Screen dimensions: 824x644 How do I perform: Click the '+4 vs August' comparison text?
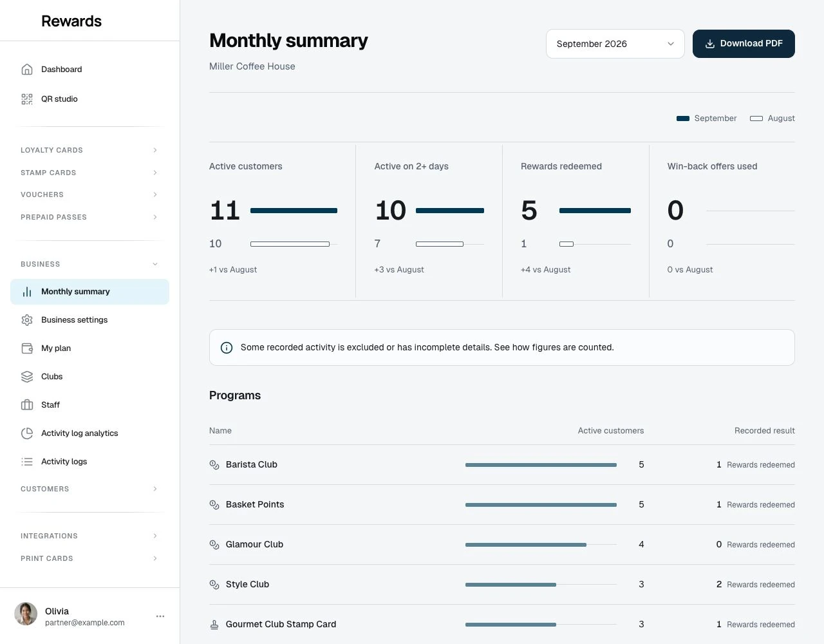tap(545, 270)
